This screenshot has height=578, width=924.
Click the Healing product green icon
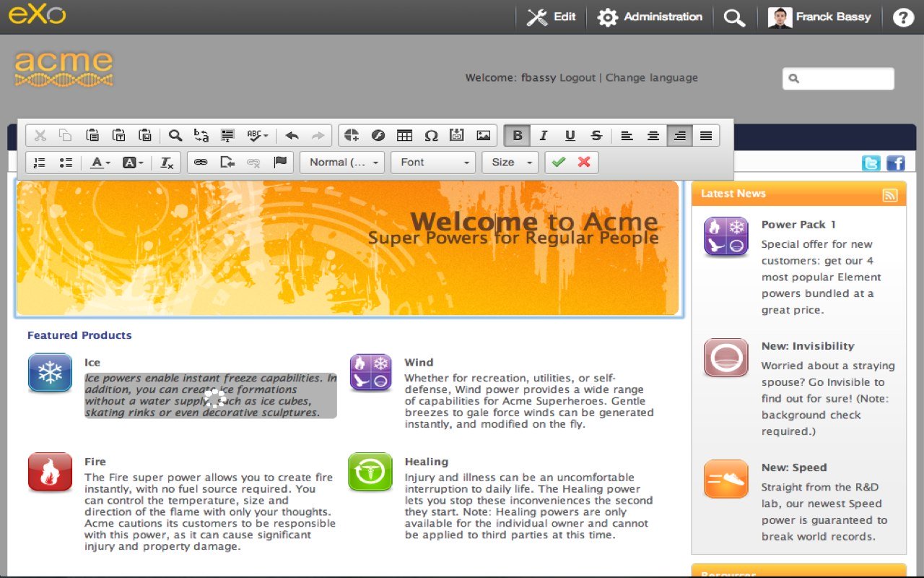click(x=370, y=472)
